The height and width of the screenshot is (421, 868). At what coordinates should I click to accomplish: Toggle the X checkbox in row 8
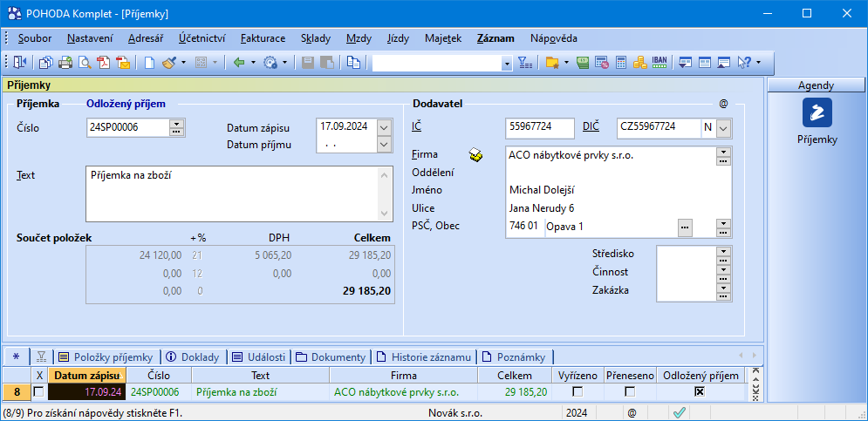[38, 391]
